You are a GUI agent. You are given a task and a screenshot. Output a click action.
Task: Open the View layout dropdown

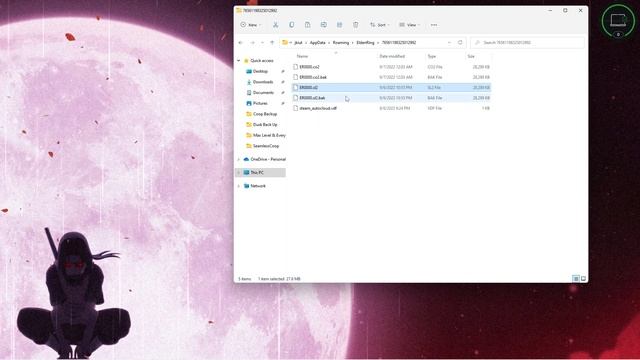click(x=409, y=25)
